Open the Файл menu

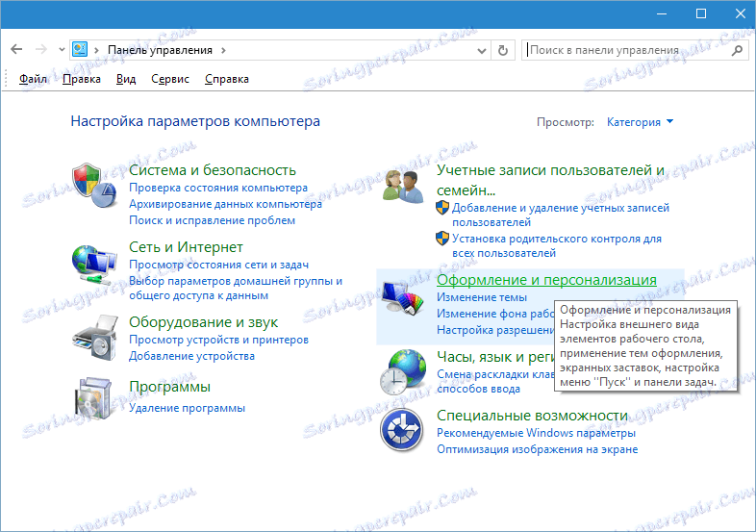tap(33, 79)
